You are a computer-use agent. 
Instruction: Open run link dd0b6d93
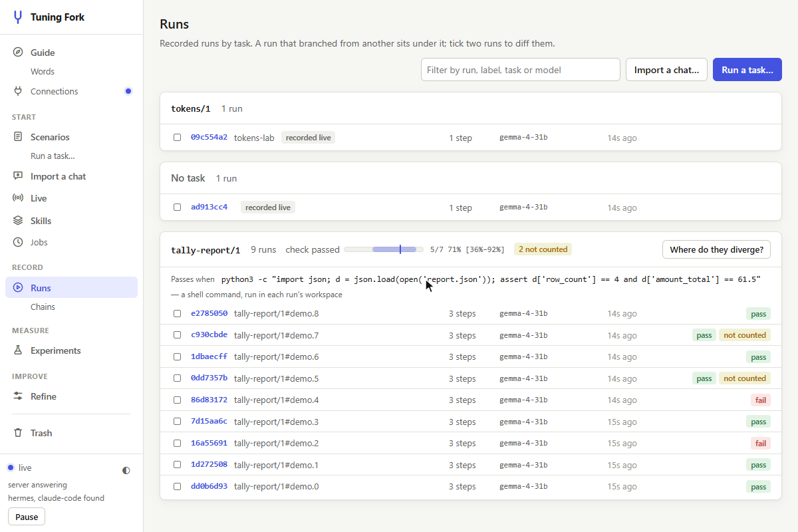point(209,486)
